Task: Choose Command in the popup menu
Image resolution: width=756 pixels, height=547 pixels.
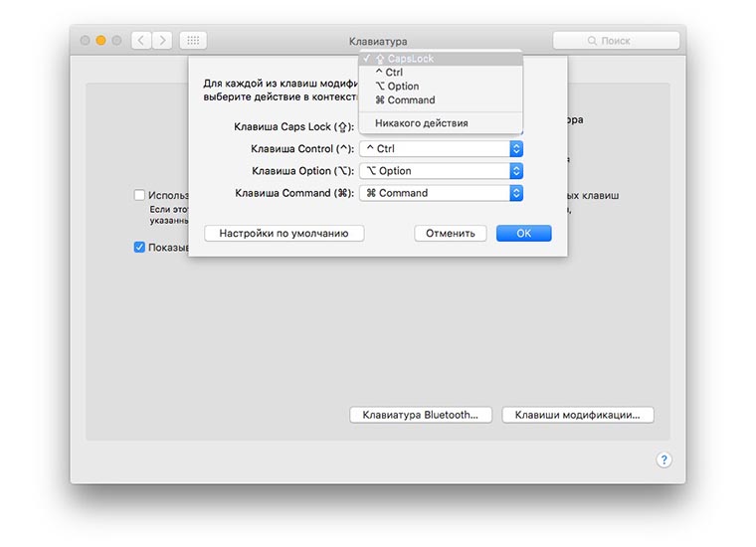Action: point(441,100)
